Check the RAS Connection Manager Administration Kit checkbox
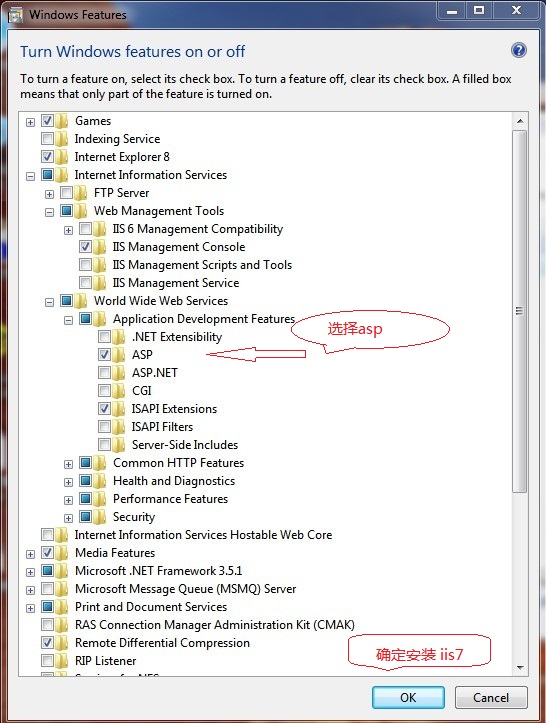 [x=47, y=624]
